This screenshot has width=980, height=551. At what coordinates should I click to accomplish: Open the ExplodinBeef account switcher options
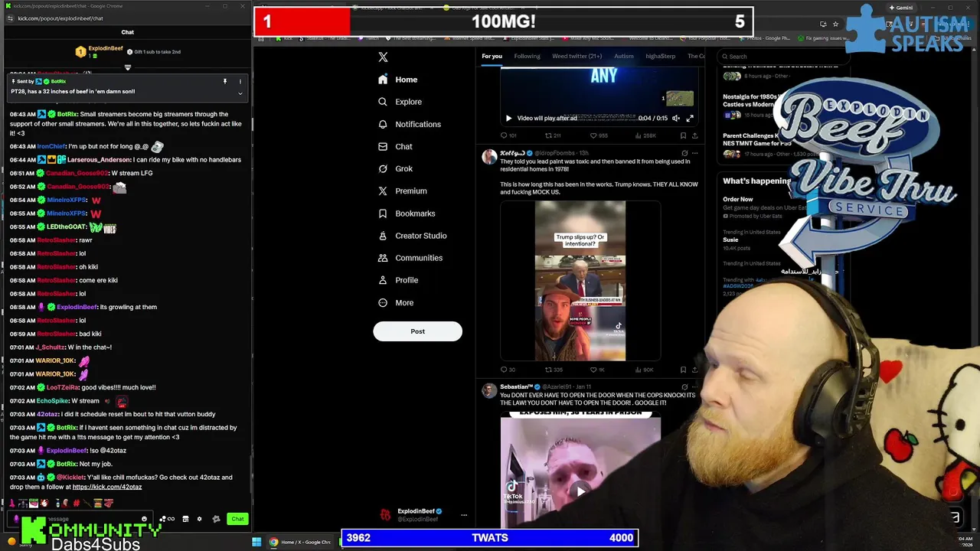point(463,515)
